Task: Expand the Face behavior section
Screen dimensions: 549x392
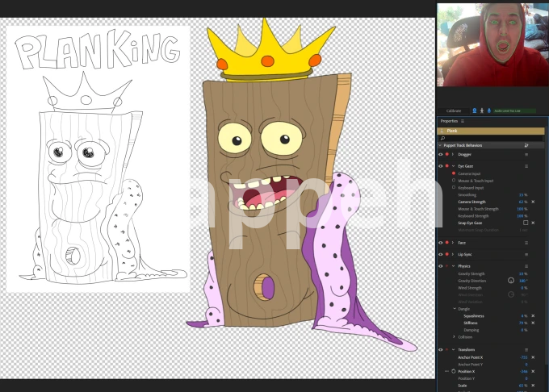Action: pos(453,243)
